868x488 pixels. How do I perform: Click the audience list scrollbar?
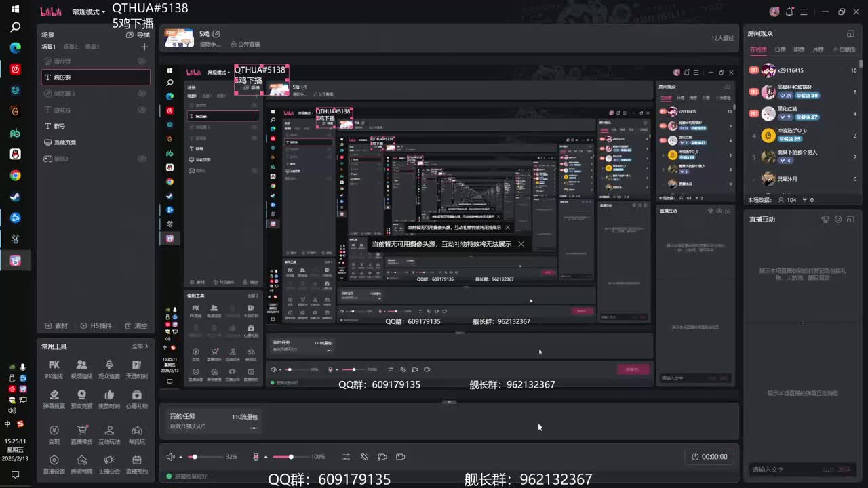pos(861,62)
